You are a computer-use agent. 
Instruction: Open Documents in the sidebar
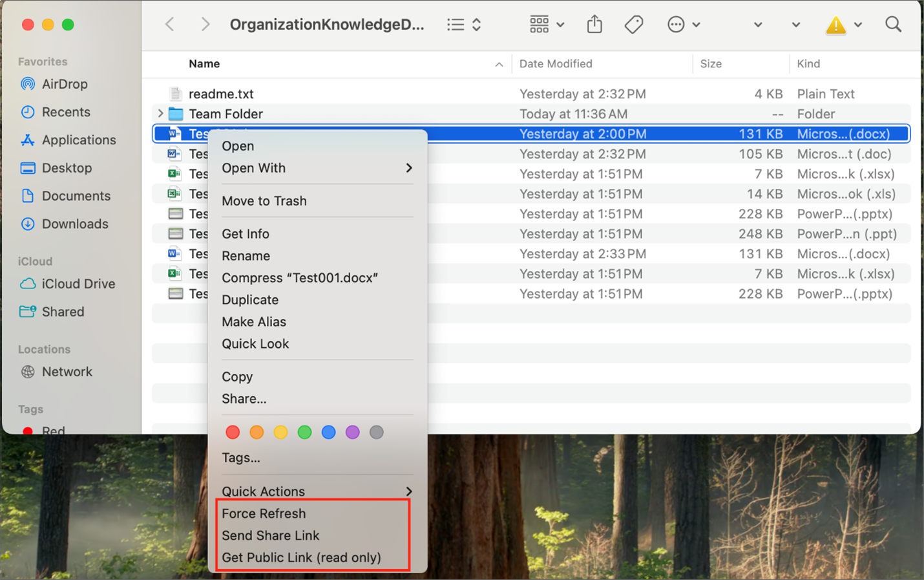click(x=75, y=196)
